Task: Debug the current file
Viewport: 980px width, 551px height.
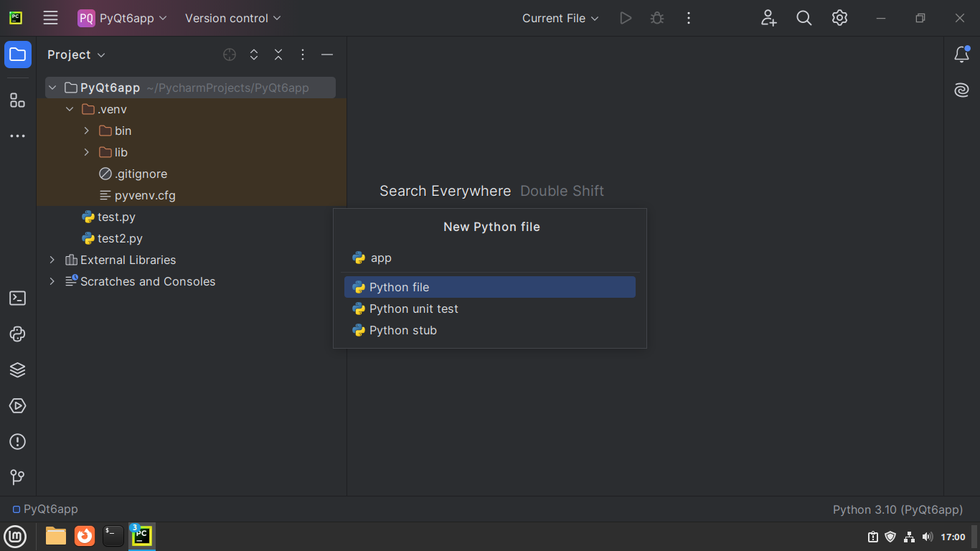Action: click(x=657, y=18)
